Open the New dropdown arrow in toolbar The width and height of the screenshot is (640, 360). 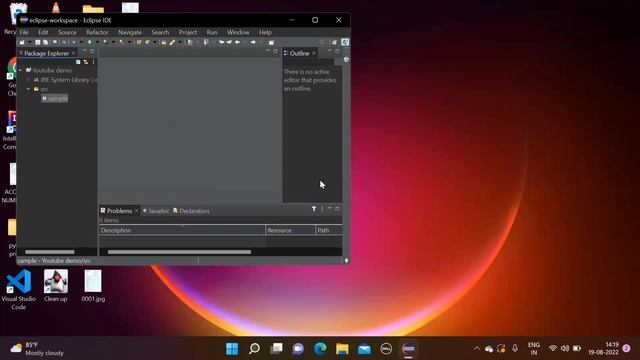(x=30, y=42)
